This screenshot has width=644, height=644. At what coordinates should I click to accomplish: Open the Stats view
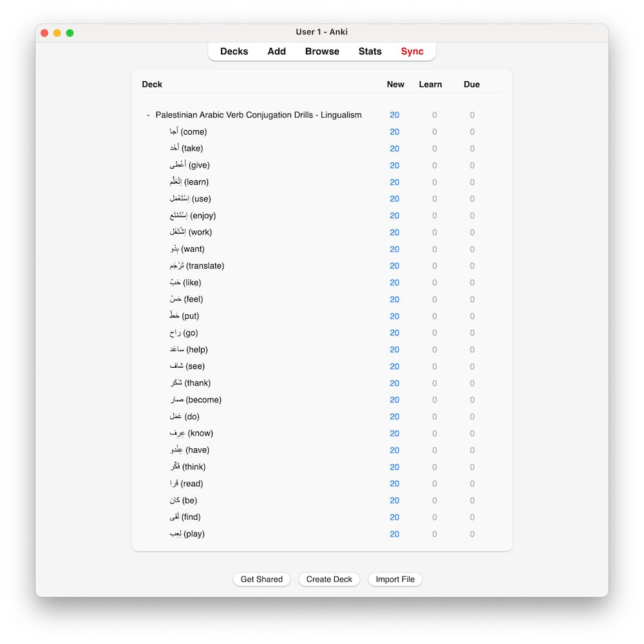pos(370,52)
